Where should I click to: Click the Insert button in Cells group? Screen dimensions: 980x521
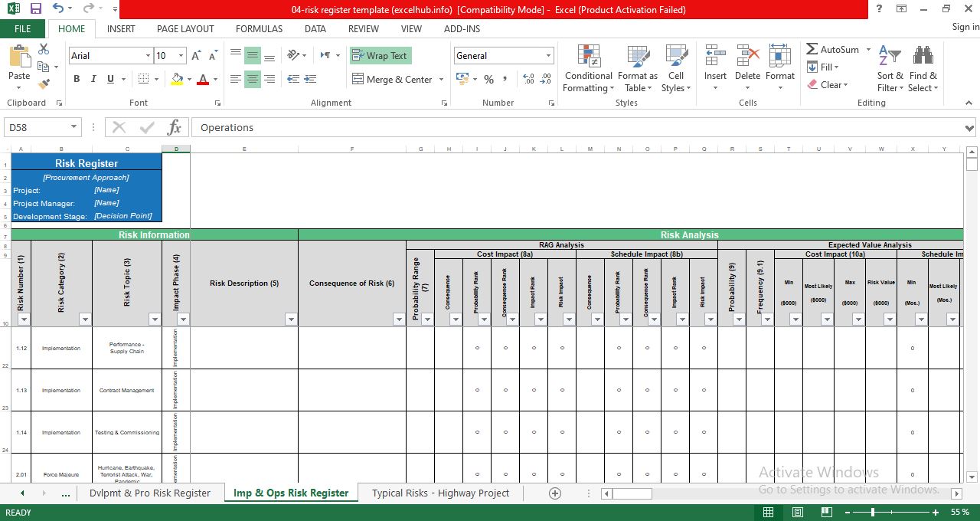pos(714,67)
